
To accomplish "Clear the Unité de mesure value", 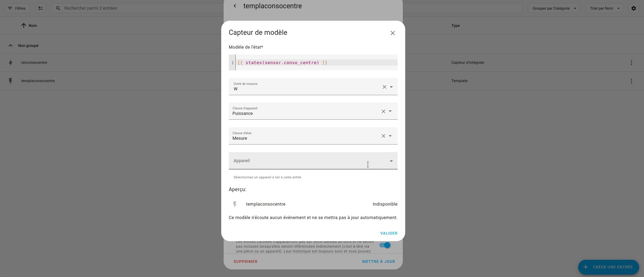I will (x=384, y=87).
